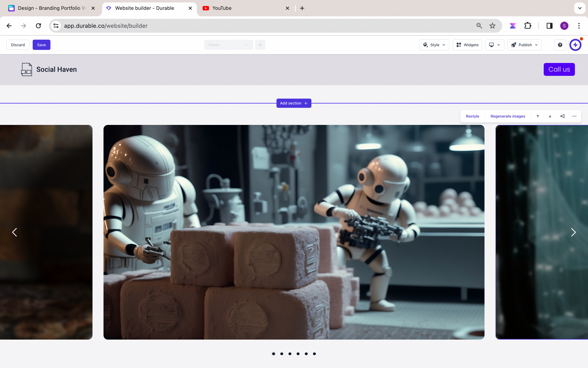Go to next carousel slide
The width and height of the screenshot is (588, 368).
[573, 232]
